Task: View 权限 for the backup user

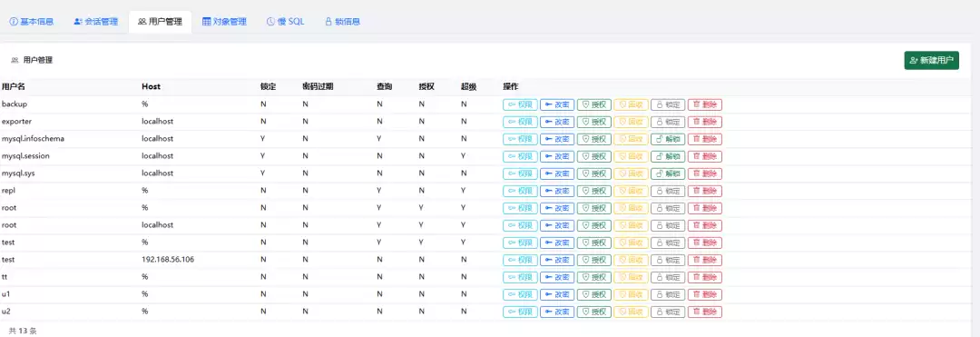Action: pyautogui.click(x=520, y=104)
